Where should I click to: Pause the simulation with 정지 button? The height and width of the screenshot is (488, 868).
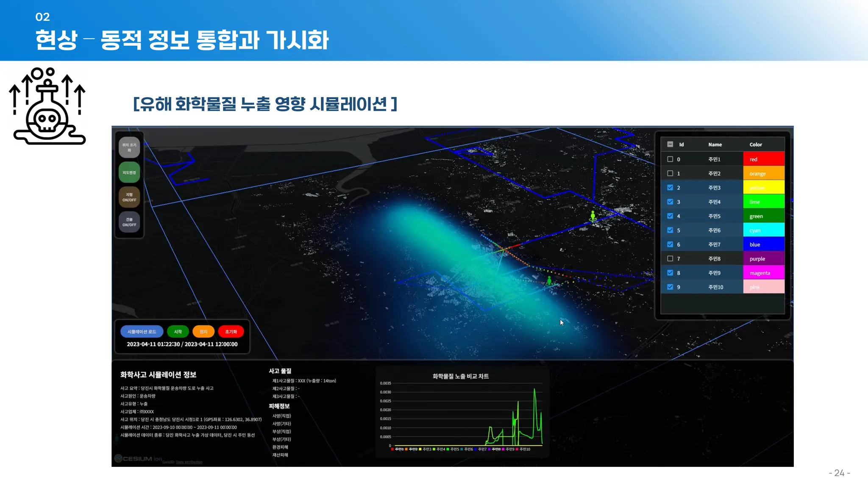tap(203, 332)
